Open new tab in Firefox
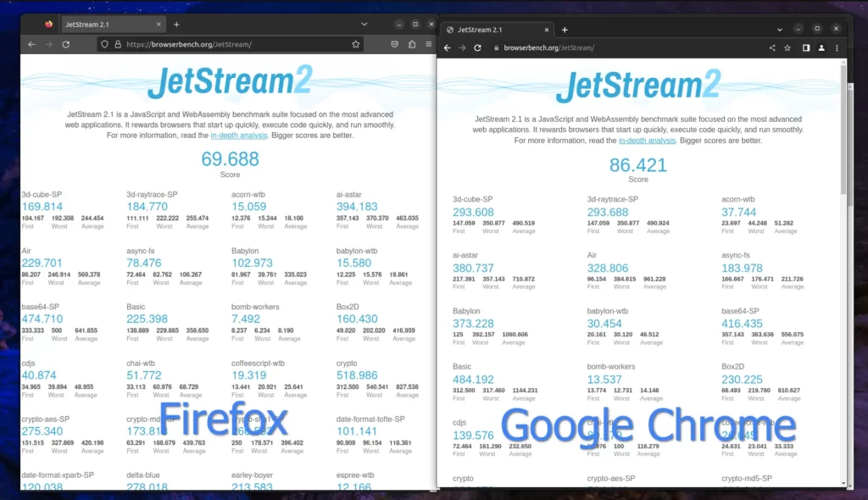 click(x=176, y=25)
